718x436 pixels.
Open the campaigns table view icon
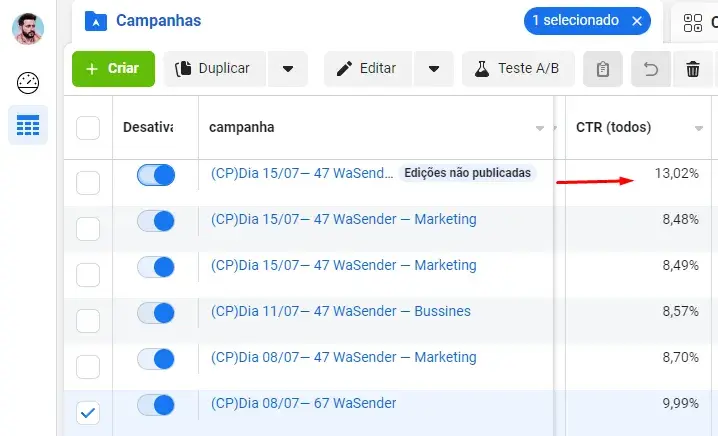(x=28, y=126)
